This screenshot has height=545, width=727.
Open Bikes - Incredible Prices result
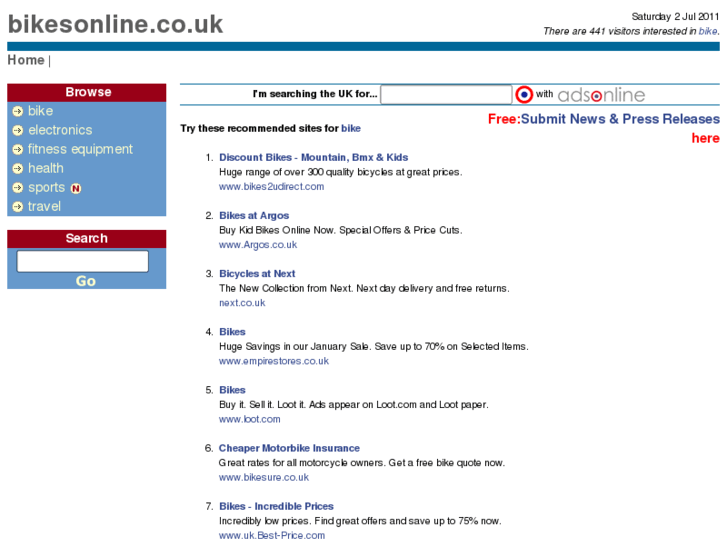(276, 507)
